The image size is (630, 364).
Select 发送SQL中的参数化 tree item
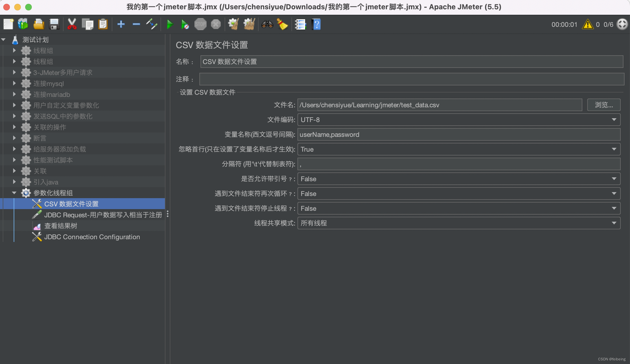click(63, 116)
